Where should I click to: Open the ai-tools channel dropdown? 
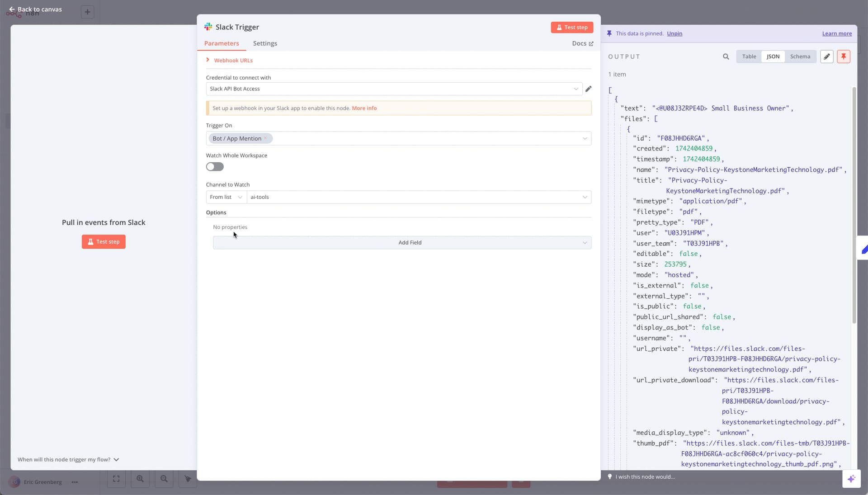pyautogui.click(x=419, y=197)
